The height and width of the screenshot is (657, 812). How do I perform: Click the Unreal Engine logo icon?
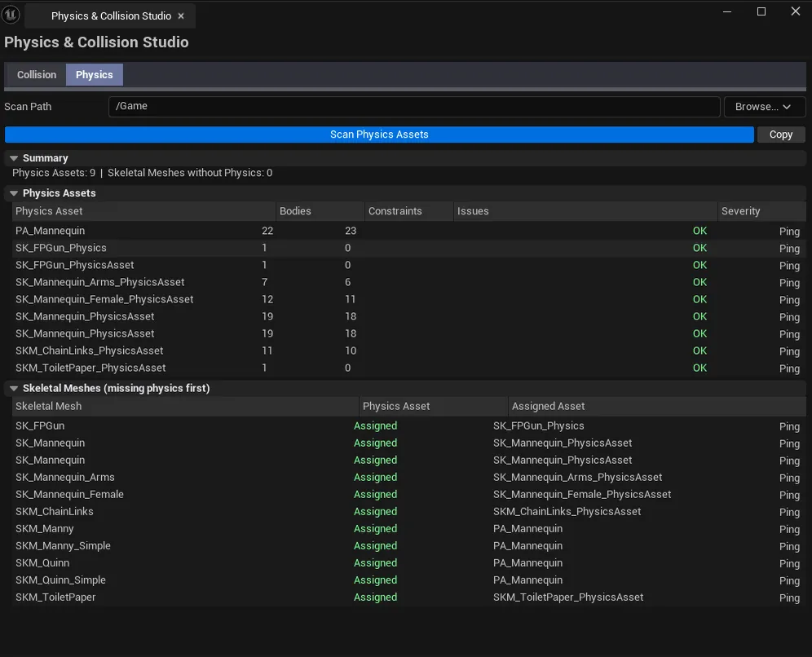[x=11, y=15]
